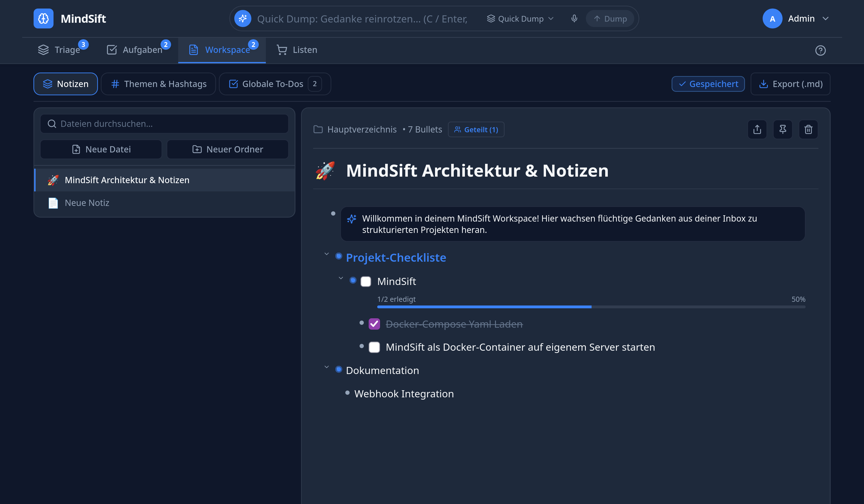The image size is (864, 504).
Task: Delete the note with the trash icon
Action: pyautogui.click(x=808, y=129)
